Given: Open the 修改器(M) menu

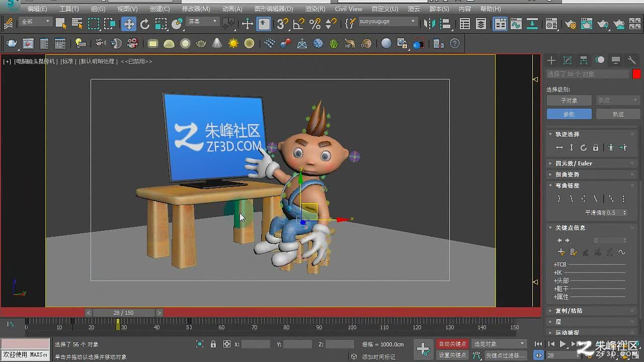Looking at the screenshot, I should pyautogui.click(x=196, y=9).
